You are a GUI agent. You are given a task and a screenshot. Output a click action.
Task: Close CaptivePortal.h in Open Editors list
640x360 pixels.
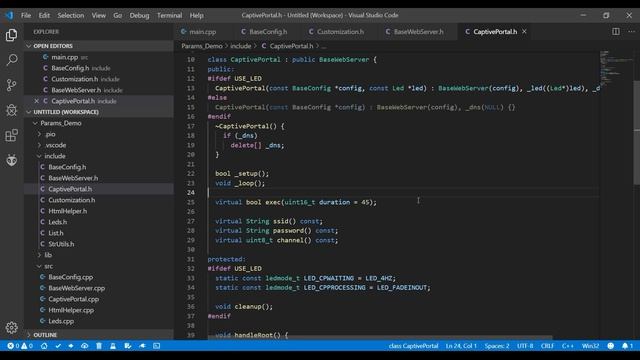tap(36, 101)
